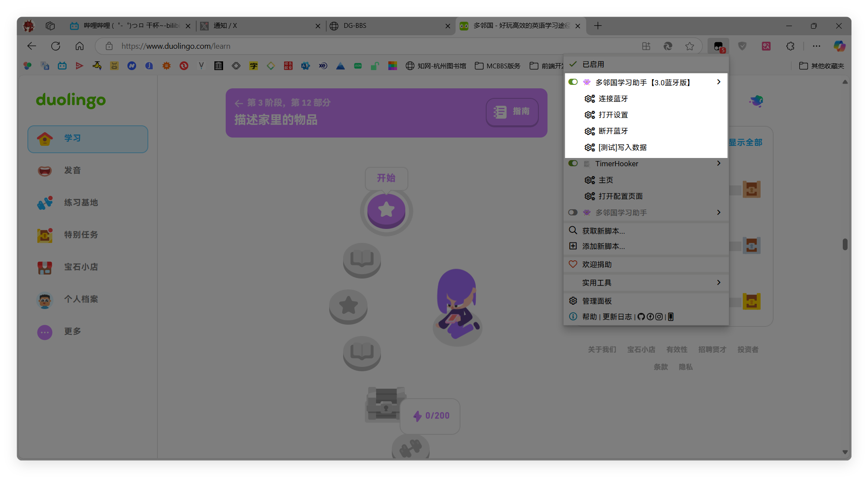Open the shield extension icon in toolbar
Viewport: 868px width, 477px height.
point(742,46)
